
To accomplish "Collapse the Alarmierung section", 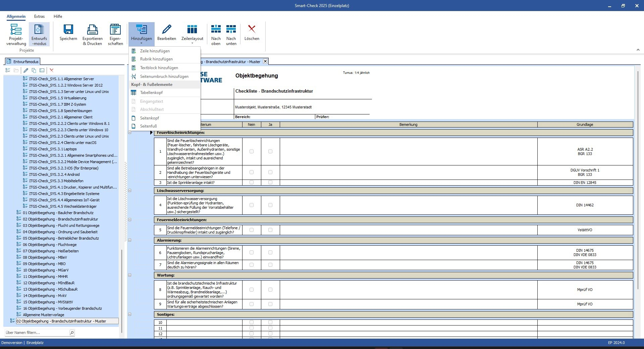I will 130,240.
